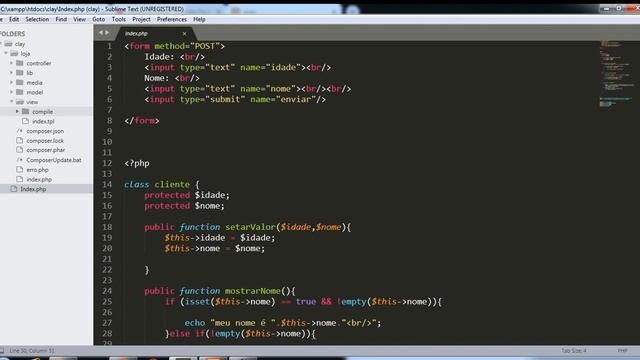Open composer.json file

pyautogui.click(x=45, y=131)
